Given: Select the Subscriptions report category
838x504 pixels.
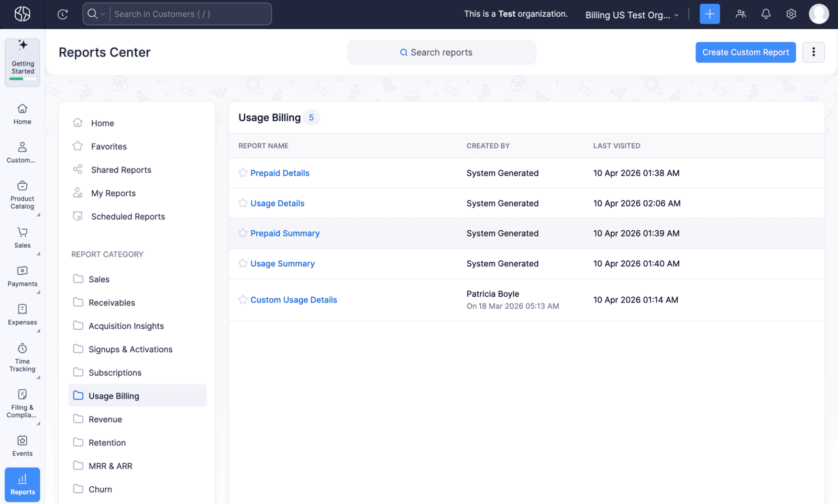Looking at the screenshot, I should coord(115,373).
